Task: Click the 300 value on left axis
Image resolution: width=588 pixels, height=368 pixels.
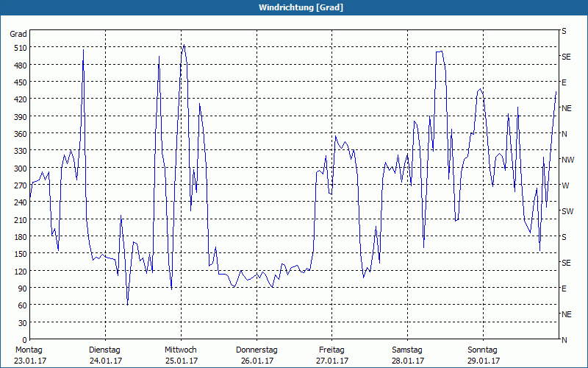Action: pyautogui.click(x=21, y=169)
